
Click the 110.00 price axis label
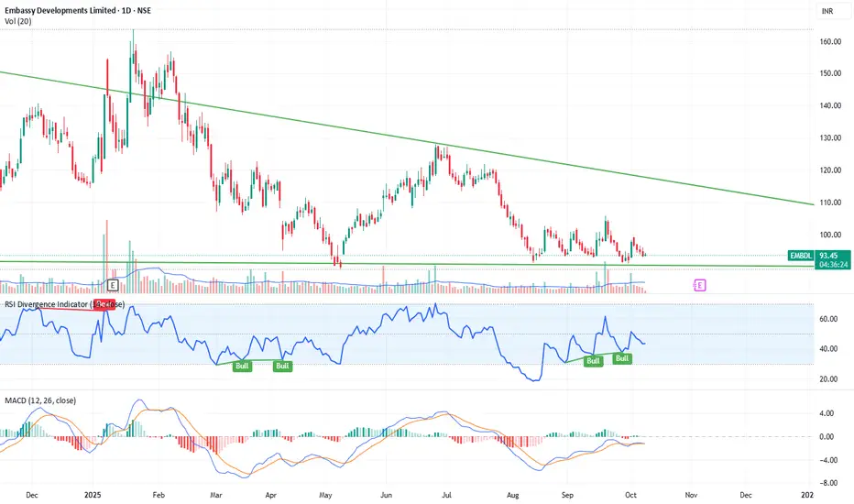point(830,203)
